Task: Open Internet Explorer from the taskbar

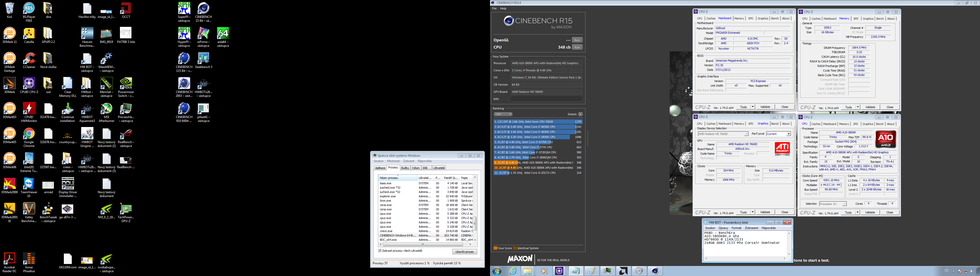Action: point(513,271)
